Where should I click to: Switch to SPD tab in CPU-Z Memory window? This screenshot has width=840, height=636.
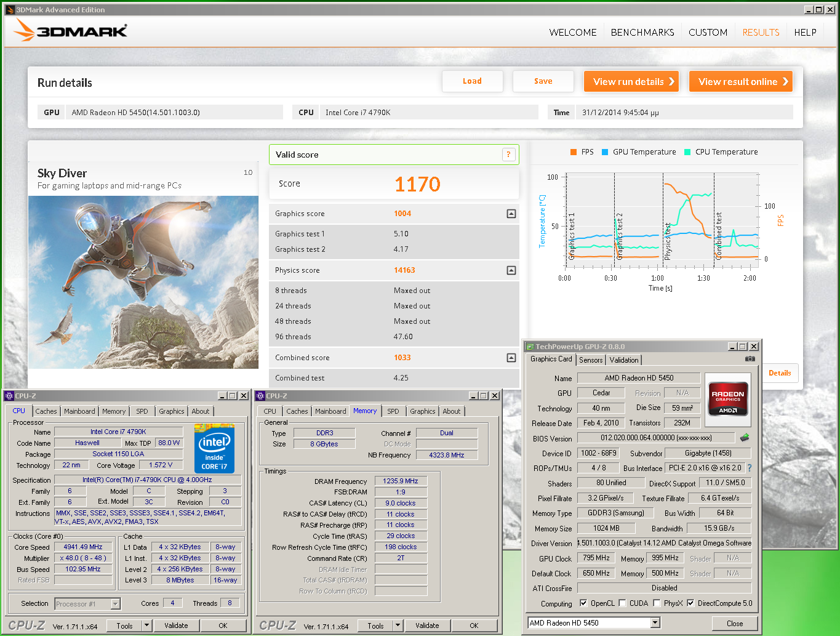pos(393,411)
